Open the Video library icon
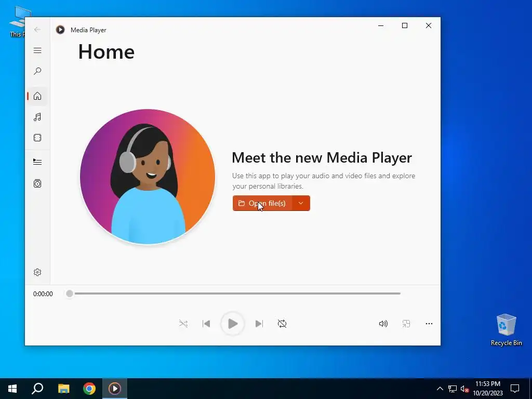 pyautogui.click(x=37, y=138)
